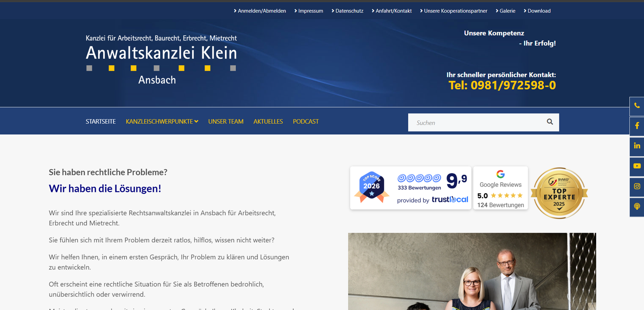The image size is (644, 310).
Task: Click the telephone number 0981/972598-0
Action: tap(513, 85)
